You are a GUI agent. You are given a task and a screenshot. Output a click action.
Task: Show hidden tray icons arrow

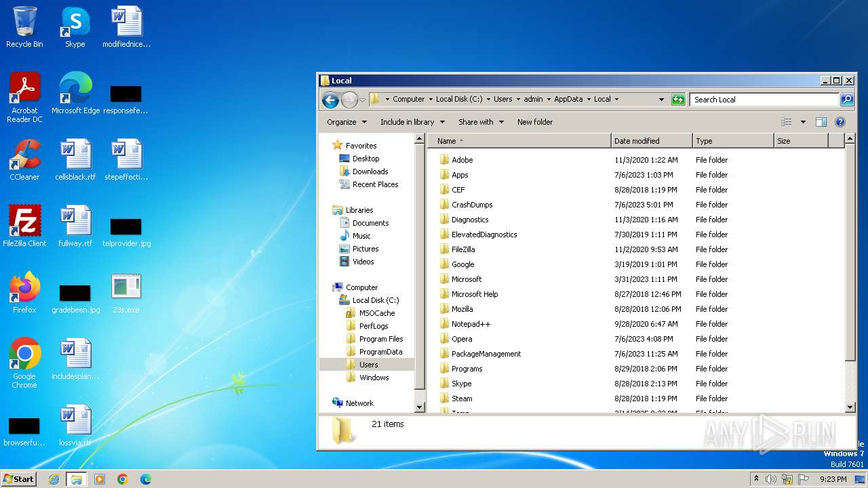point(756,479)
